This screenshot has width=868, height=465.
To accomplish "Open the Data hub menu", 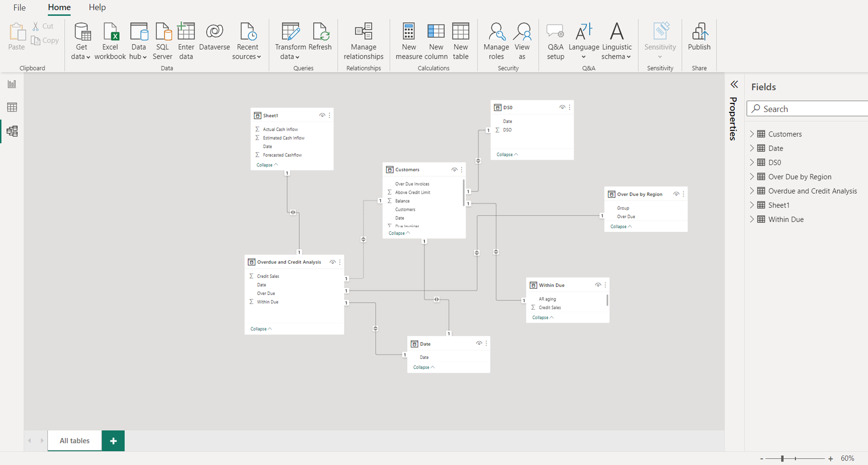I will 138,41.
